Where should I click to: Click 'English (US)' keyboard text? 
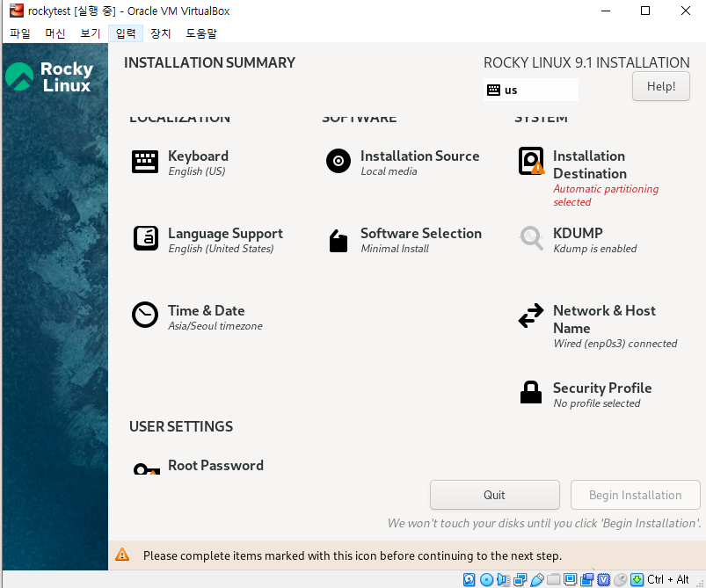196,171
